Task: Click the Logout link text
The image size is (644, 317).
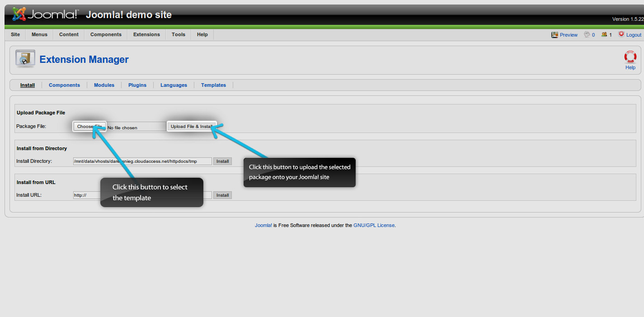Action: pos(634,35)
